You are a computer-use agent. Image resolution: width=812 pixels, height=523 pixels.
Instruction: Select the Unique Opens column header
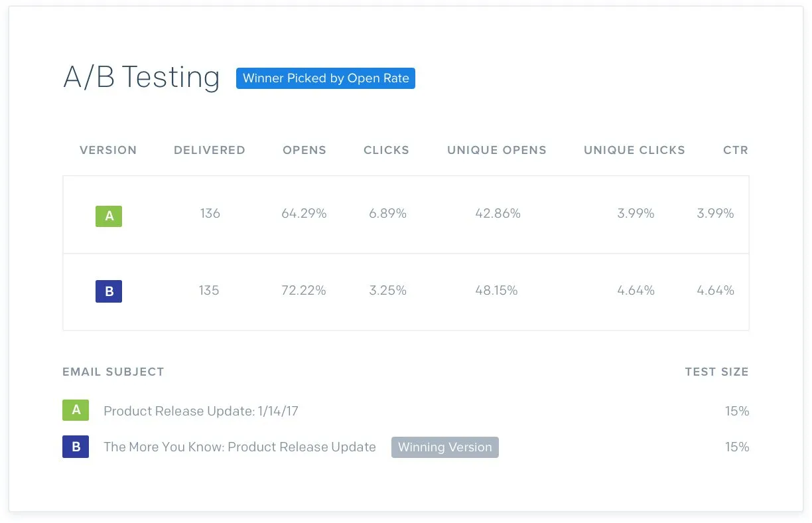point(497,150)
